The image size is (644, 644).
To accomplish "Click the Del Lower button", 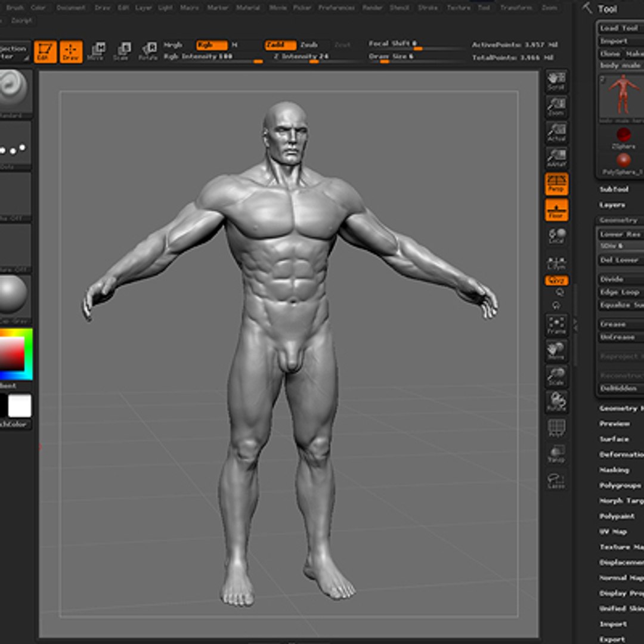I will [620, 260].
